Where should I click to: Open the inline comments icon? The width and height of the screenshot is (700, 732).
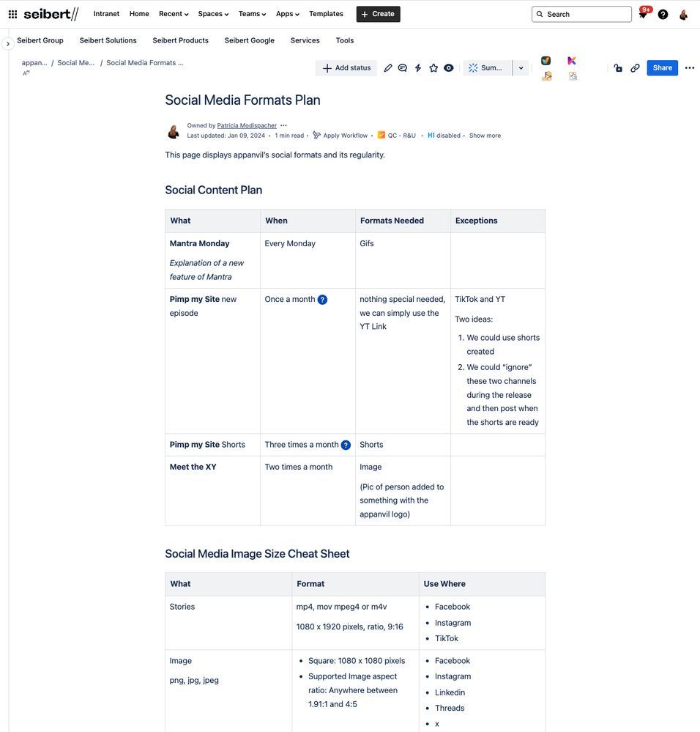pos(403,68)
